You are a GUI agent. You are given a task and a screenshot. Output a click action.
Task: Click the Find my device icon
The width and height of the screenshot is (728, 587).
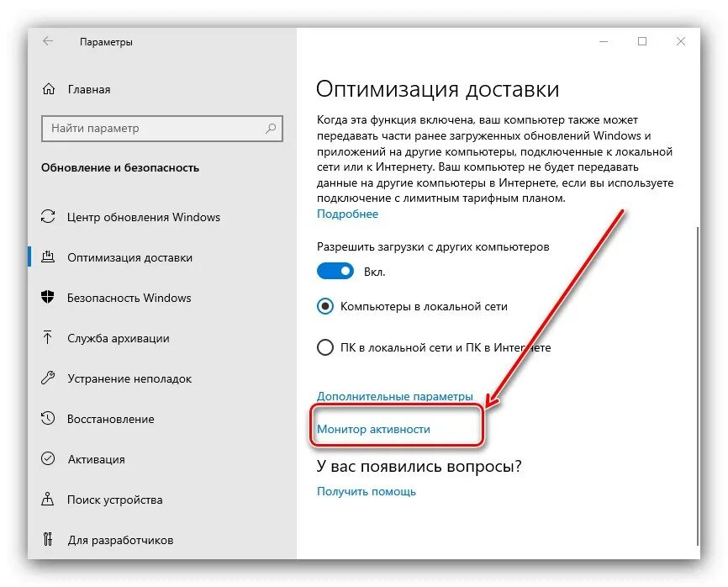click(x=48, y=500)
